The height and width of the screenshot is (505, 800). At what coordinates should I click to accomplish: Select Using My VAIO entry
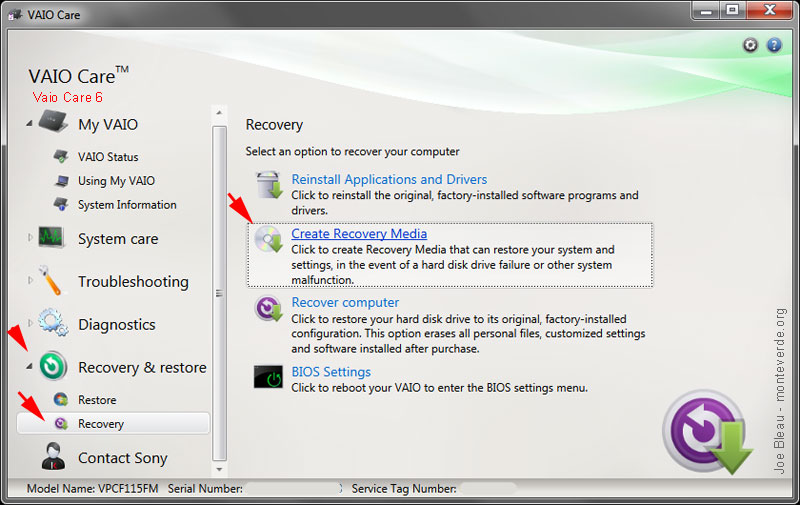(116, 181)
